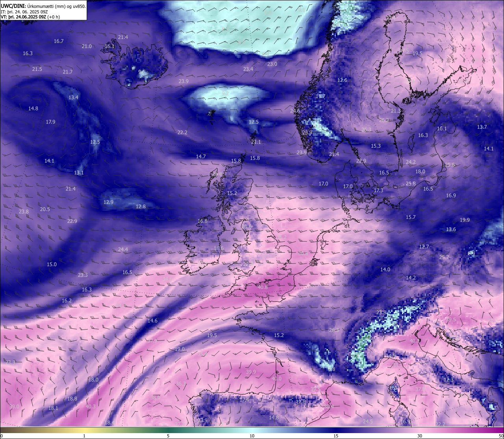Click the map value 23.0
Image resolution: width=504 pixels, height=439 pixels.
pos(272,64)
